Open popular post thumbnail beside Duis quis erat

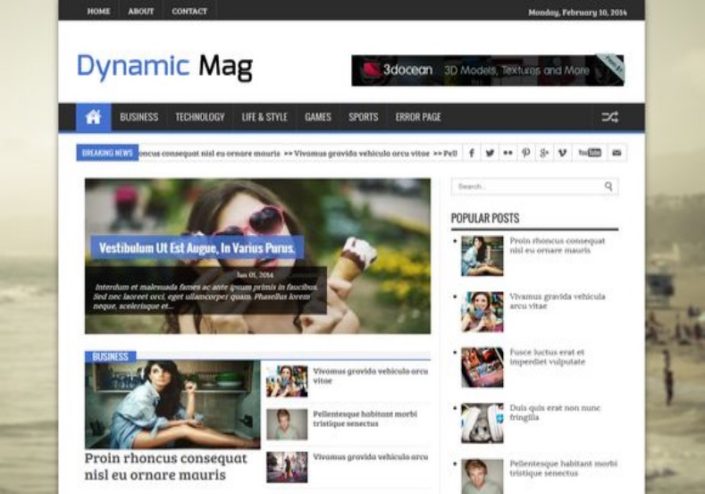coord(482,423)
